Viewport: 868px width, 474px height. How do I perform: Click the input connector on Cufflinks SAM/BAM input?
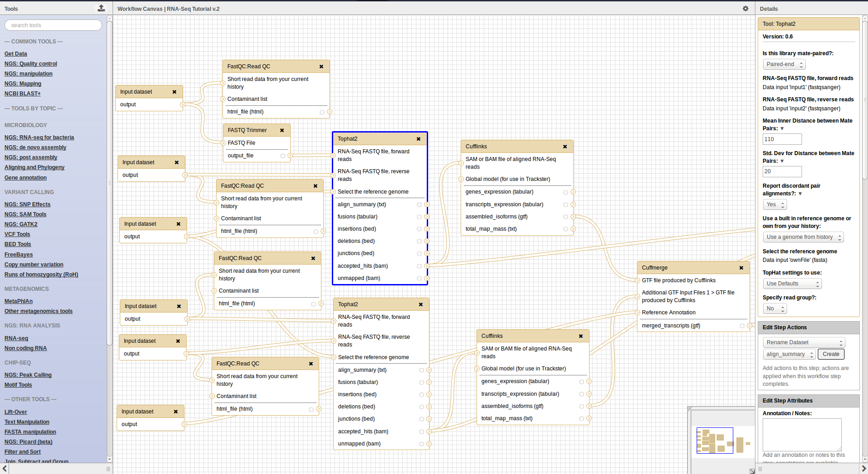pos(462,163)
